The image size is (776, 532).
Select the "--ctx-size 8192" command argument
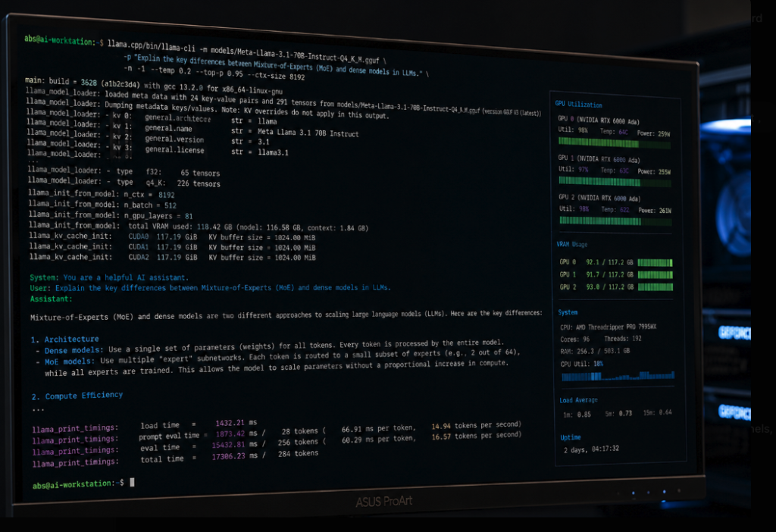277,76
